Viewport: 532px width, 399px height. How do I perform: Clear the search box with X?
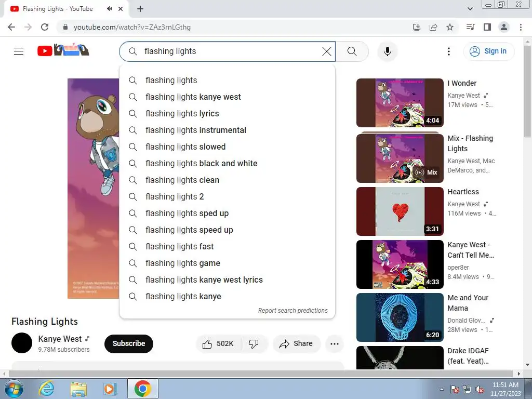[326, 51]
